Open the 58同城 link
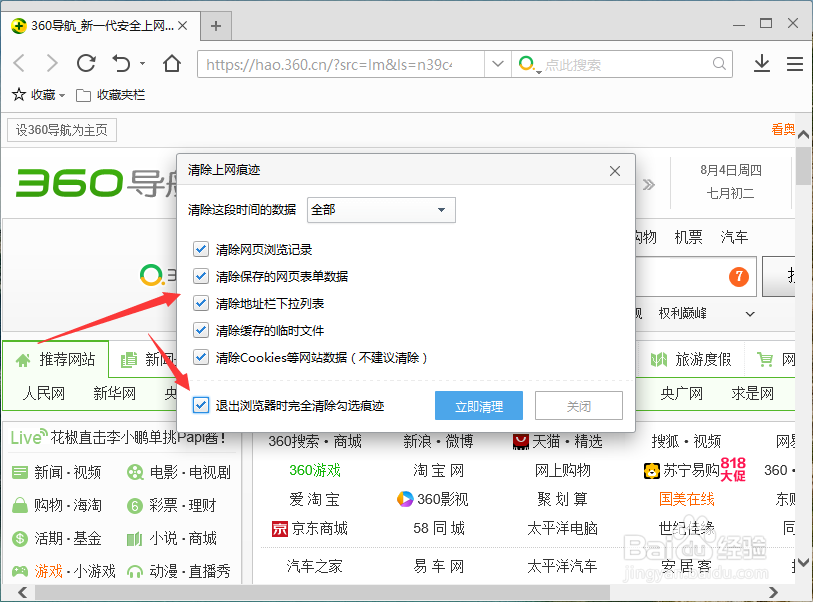 pyautogui.click(x=439, y=529)
